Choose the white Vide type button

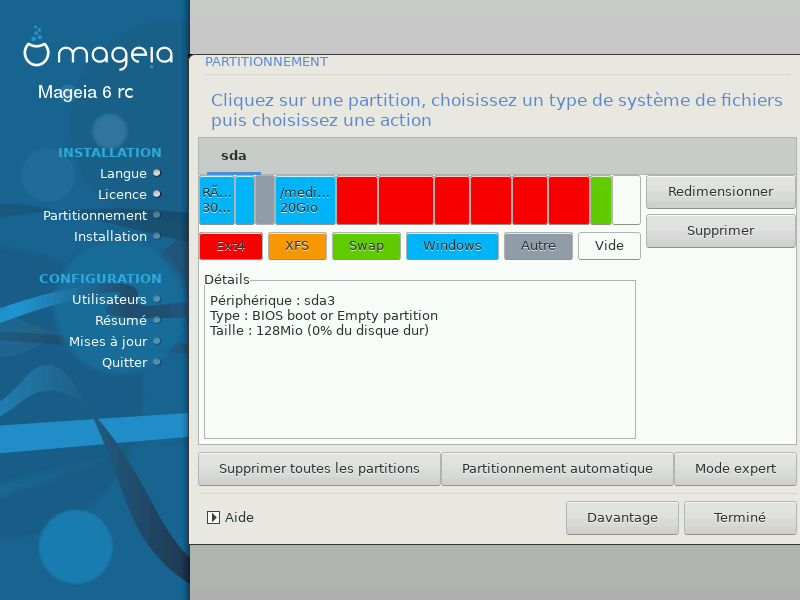click(x=609, y=246)
